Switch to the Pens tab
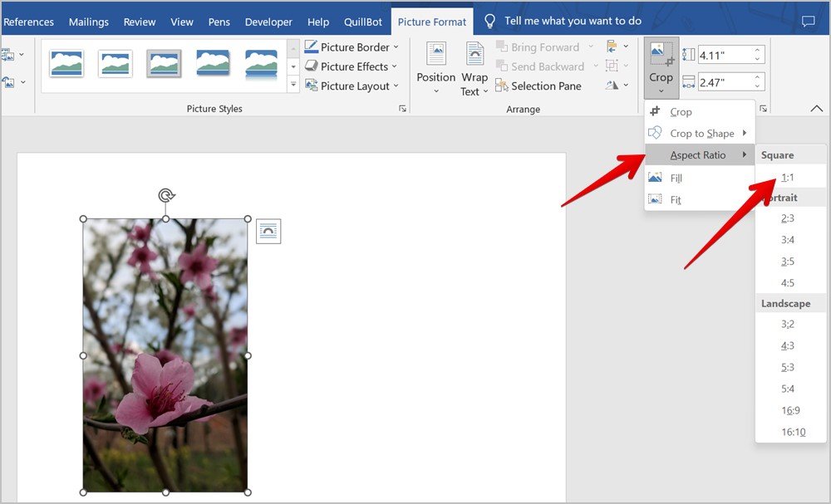 219,22
